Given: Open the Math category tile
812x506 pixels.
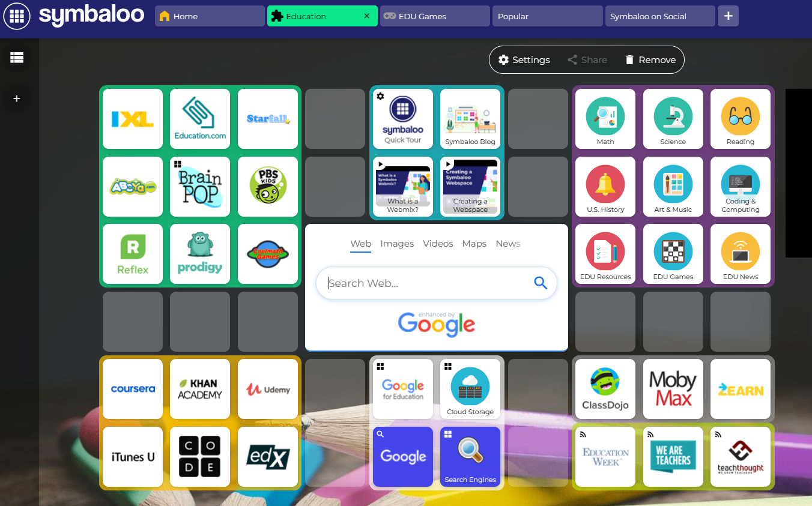Looking at the screenshot, I should [605, 119].
